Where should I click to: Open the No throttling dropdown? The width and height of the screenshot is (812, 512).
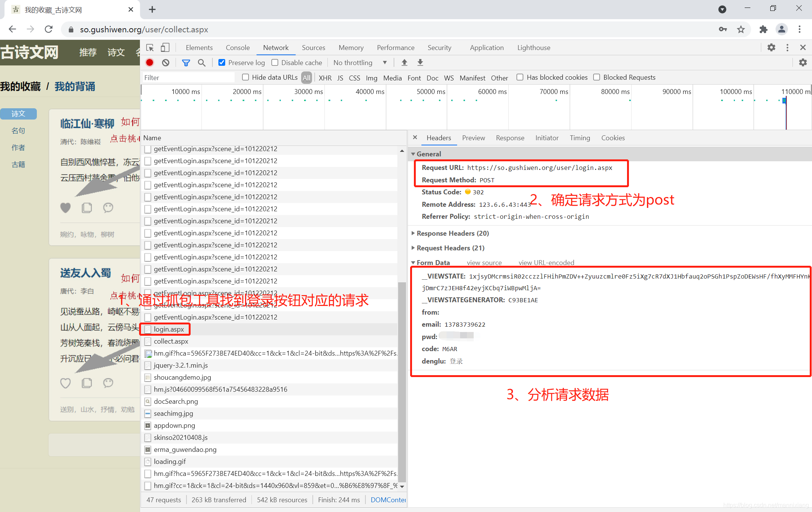pos(360,63)
